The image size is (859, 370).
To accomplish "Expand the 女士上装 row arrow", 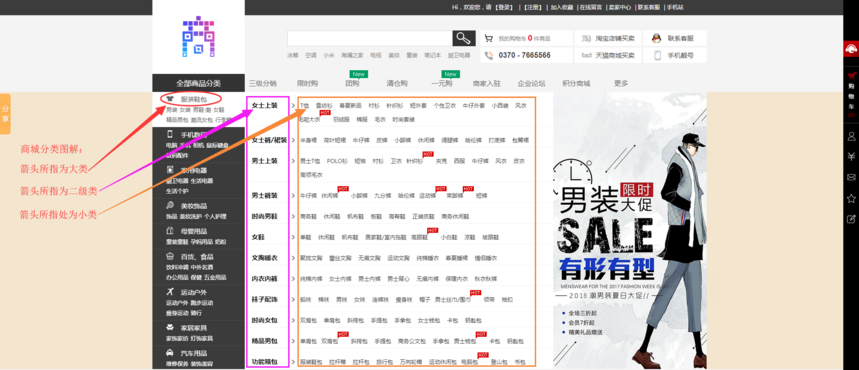I will click(293, 106).
